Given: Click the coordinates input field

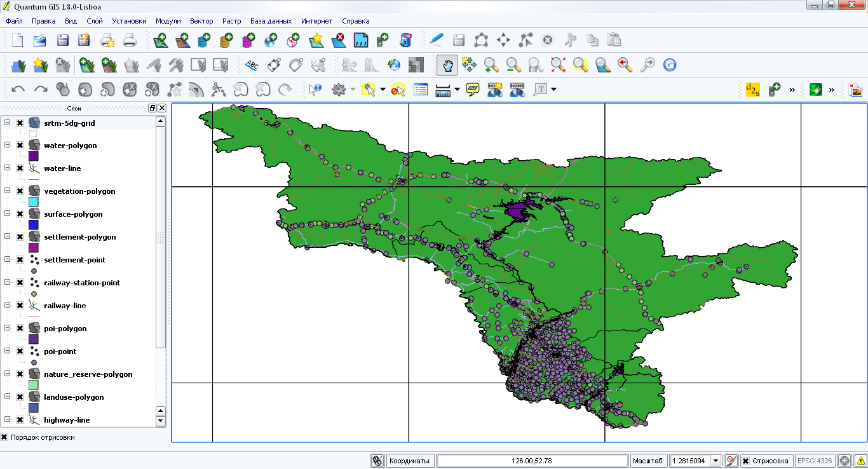Looking at the screenshot, I should (x=531, y=461).
